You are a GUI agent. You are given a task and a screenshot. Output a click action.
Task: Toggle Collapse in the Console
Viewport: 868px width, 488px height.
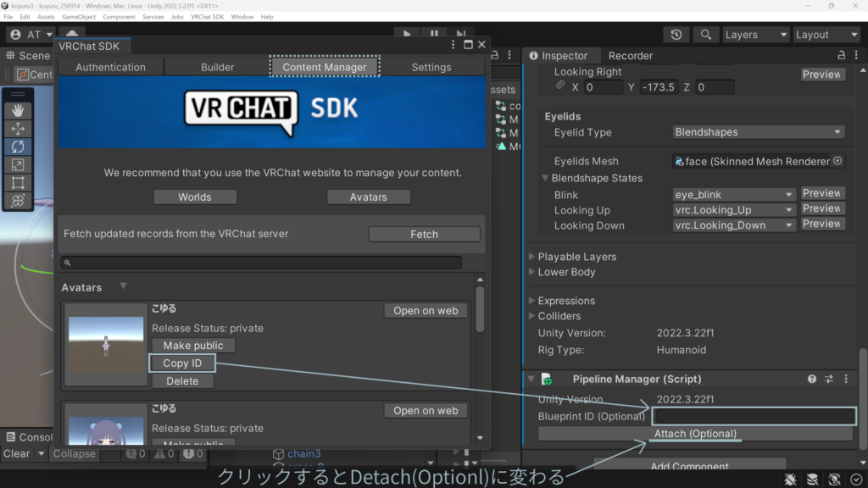tap(75, 454)
